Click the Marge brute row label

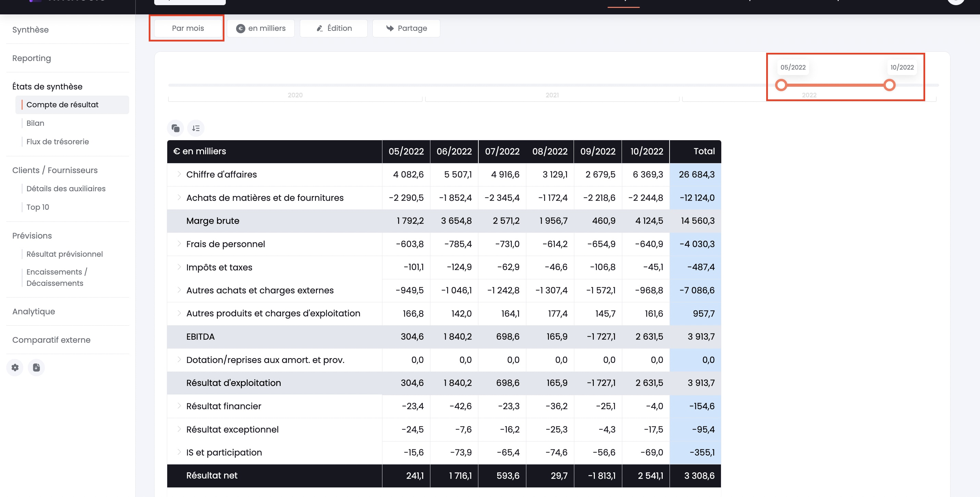click(x=213, y=221)
